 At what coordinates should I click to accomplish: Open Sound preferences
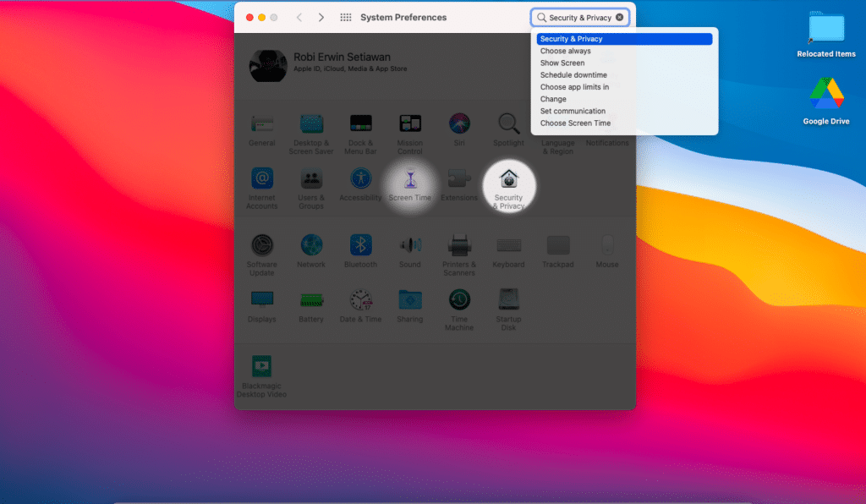(410, 252)
